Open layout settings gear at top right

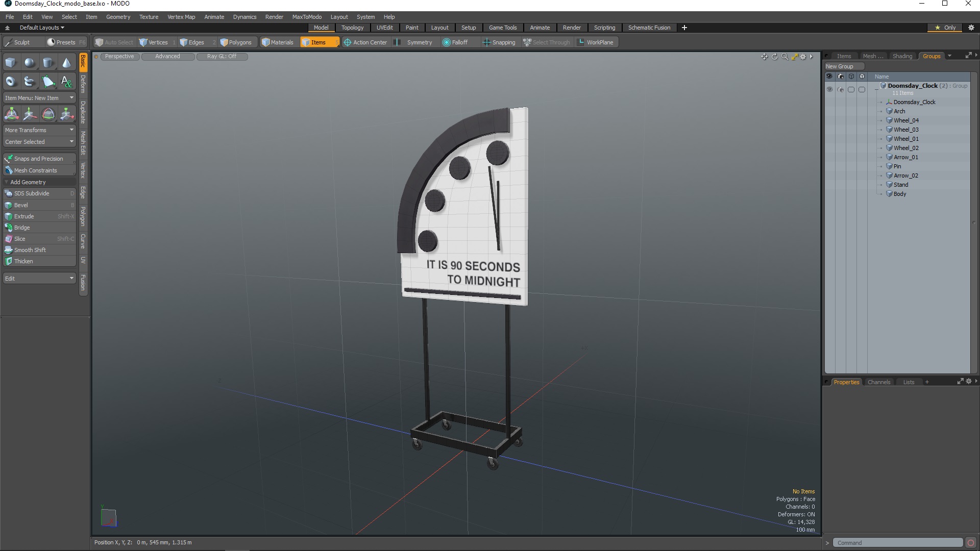tap(971, 28)
